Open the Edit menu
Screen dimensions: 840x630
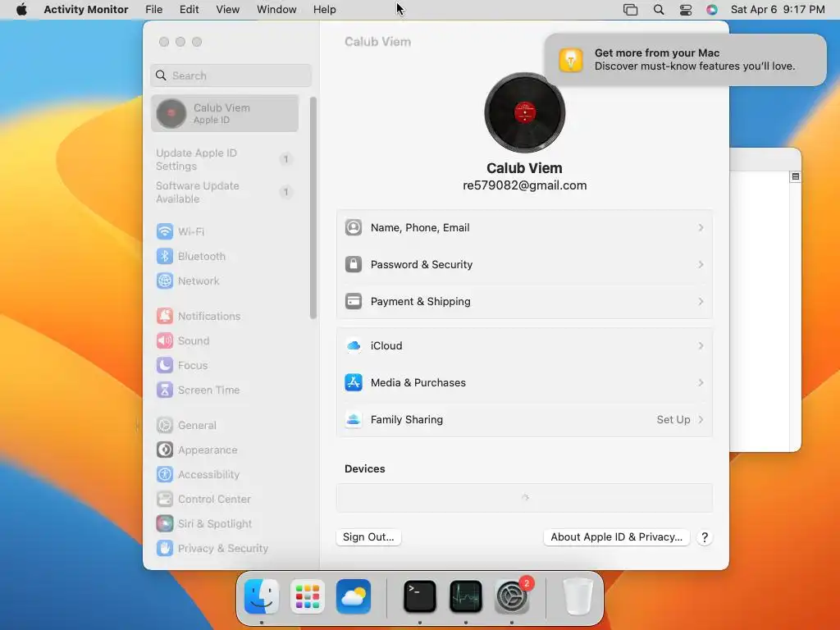pyautogui.click(x=189, y=10)
